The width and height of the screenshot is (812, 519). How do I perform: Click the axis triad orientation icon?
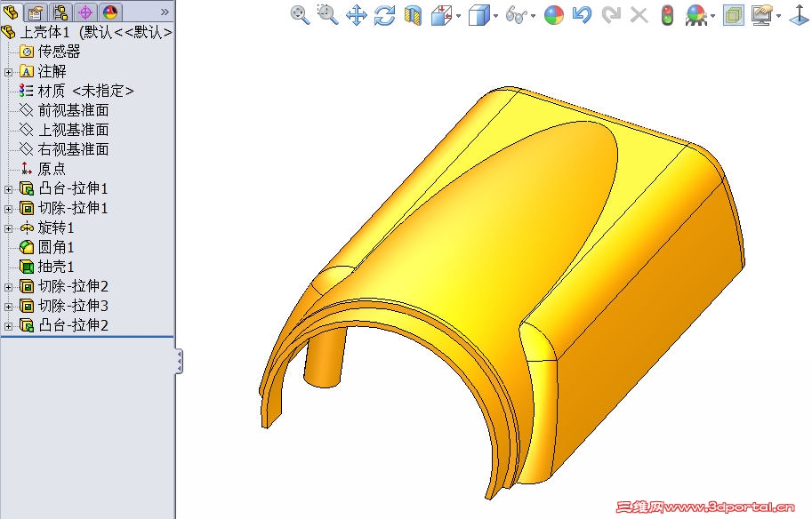(799, 15)
